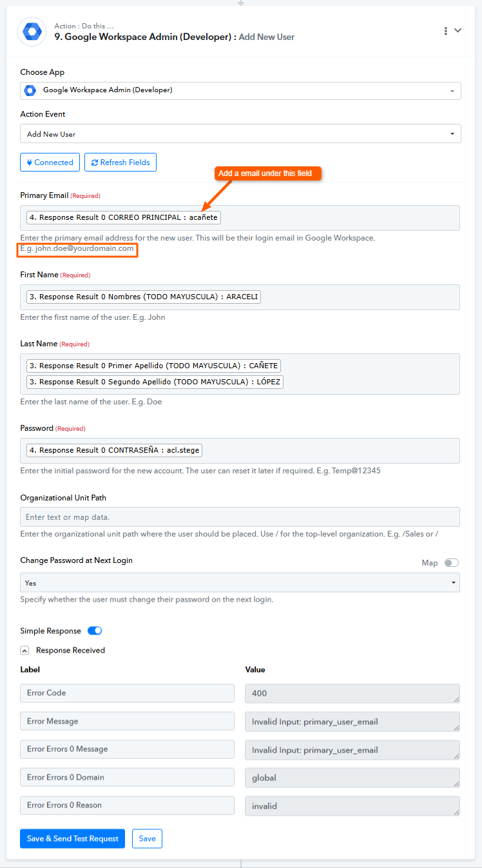Enable the Map toggle switch
Screen dimensions: 482x868
pos(452,563)
